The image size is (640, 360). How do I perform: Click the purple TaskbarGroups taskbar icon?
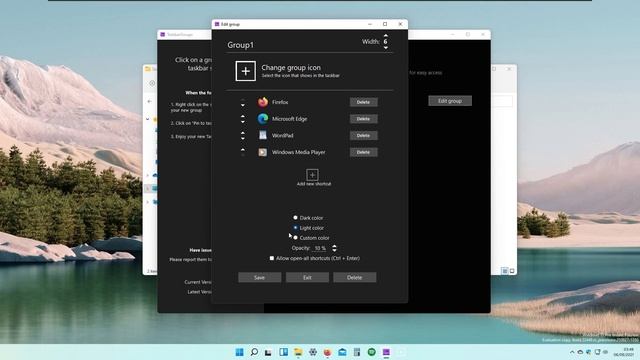pos(386,352)
